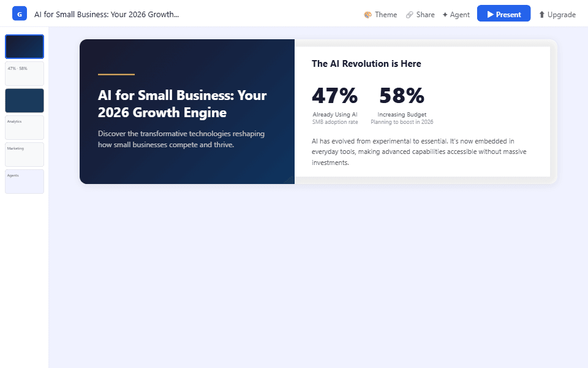Viewport: 588px width, 368px height.
Task: Click the 58% statistic number
Action: pos(402,96)
